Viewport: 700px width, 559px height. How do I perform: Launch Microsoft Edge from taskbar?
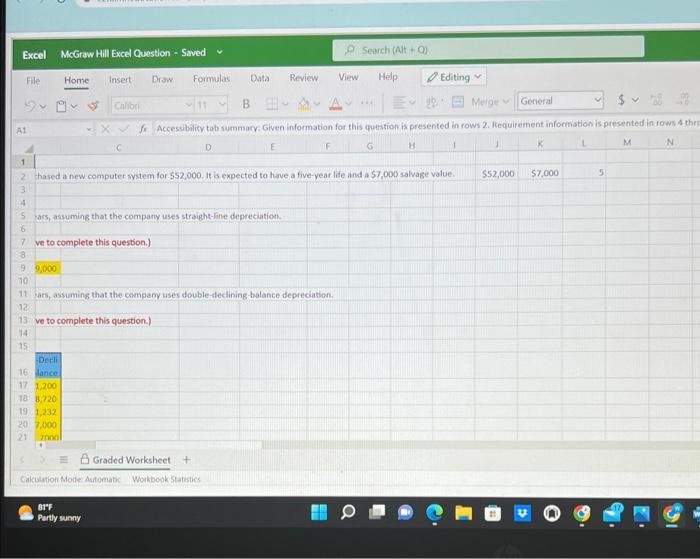tap(434, 513)
